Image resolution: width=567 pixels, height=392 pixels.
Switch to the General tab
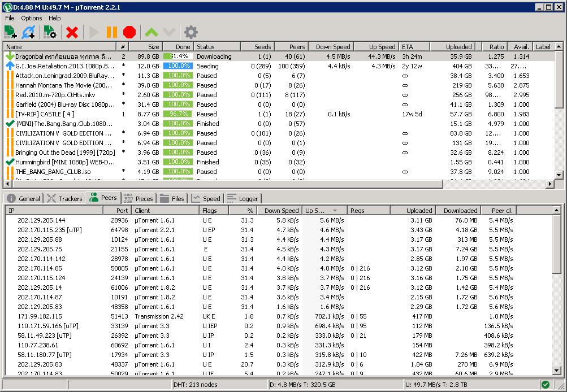(24, 198)
